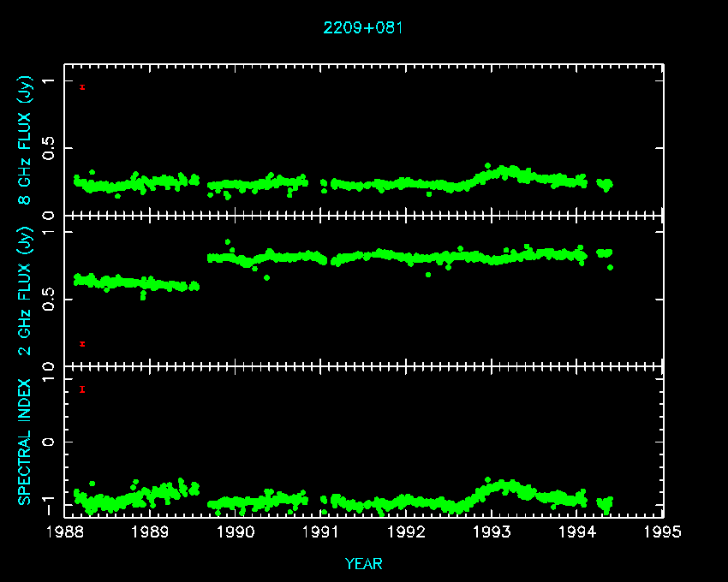Click the 1994 tick label on x-axis

tap(578, 532)
